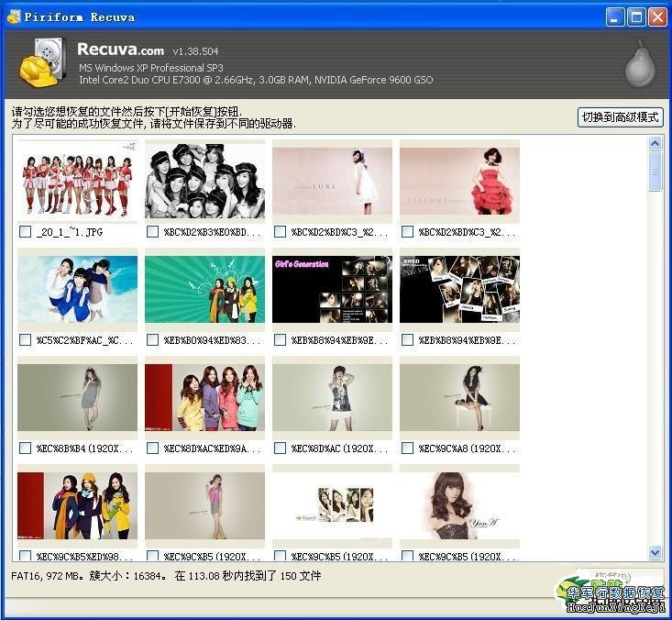Check the box for %EC%9C%A8 (1920X file

click(x=407, y=448)
